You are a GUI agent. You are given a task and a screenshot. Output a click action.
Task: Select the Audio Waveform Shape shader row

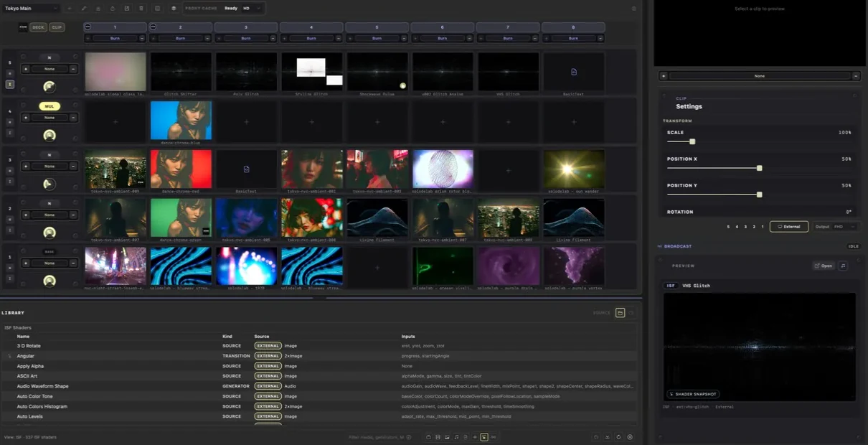(319, 386)
